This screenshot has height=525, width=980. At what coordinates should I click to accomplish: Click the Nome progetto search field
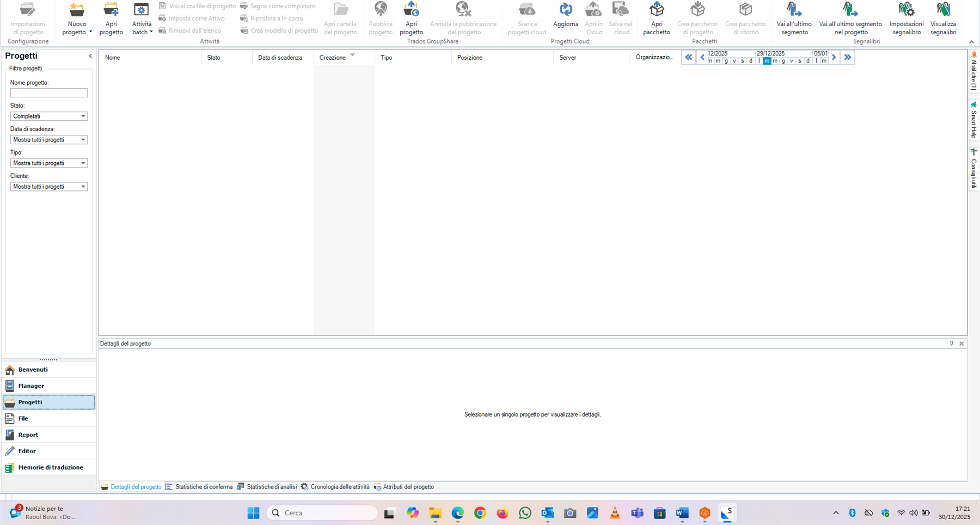[48, 92]
